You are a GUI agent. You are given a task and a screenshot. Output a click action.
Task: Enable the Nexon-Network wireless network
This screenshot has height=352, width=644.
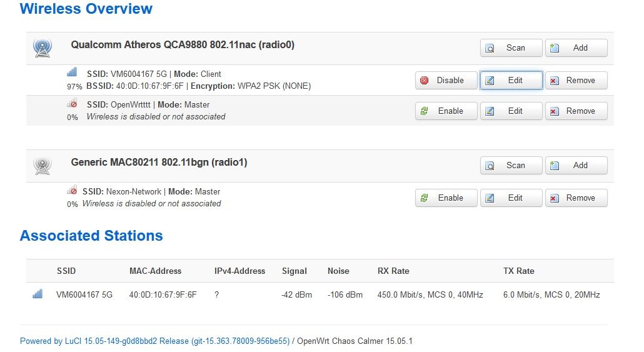tap(446, 198)
